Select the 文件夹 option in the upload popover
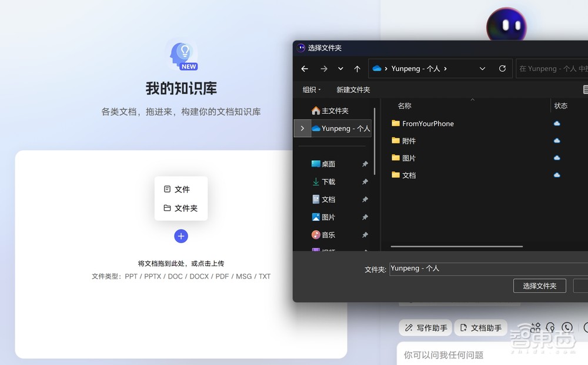The image size is (588, 365). coord(181,208)
